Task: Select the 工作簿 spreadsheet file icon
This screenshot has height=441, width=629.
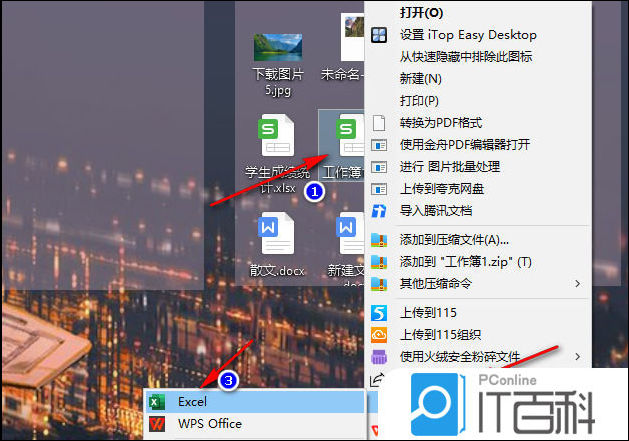Action: tap(350, 135)
